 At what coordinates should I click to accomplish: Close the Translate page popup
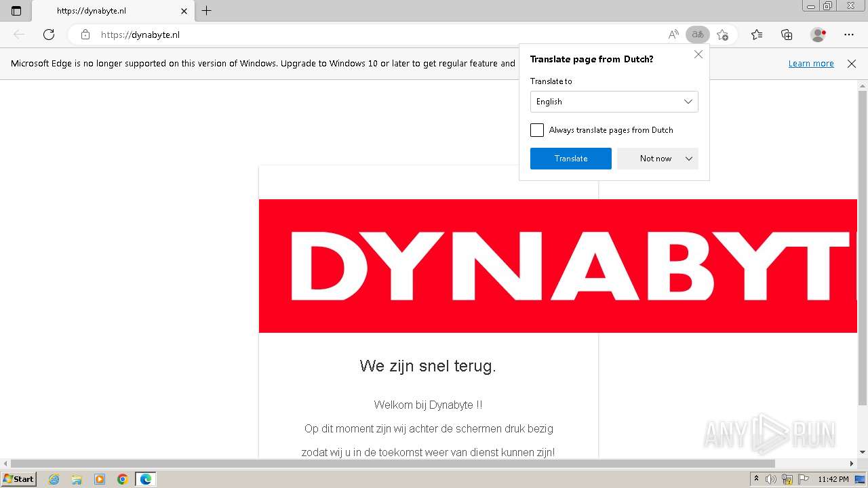pyautogui.click(x=698, y=54)
